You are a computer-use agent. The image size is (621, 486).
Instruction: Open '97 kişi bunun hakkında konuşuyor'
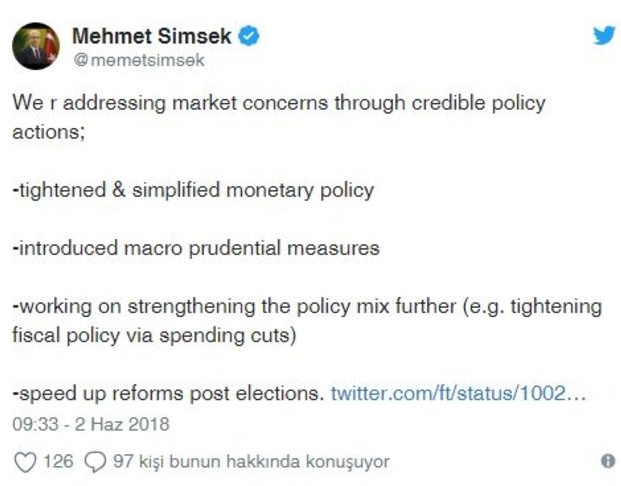pyautogui.click(x=251, y=462)
